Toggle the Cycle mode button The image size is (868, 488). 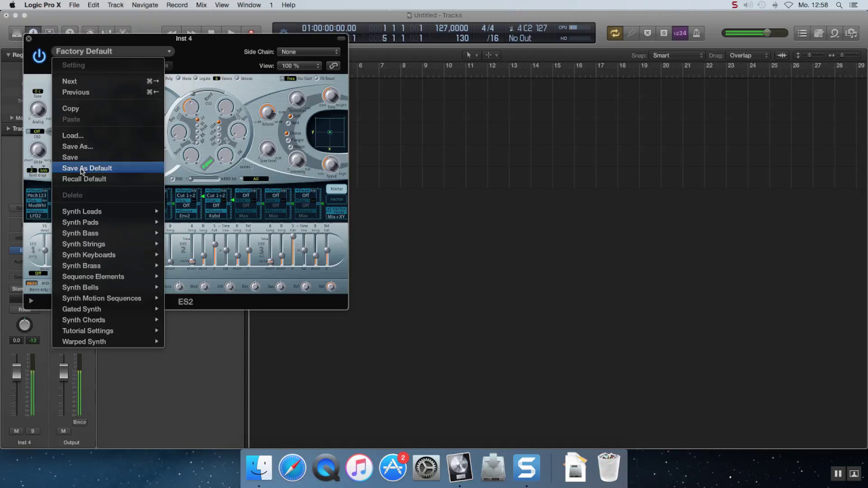(x=614, y=33)
